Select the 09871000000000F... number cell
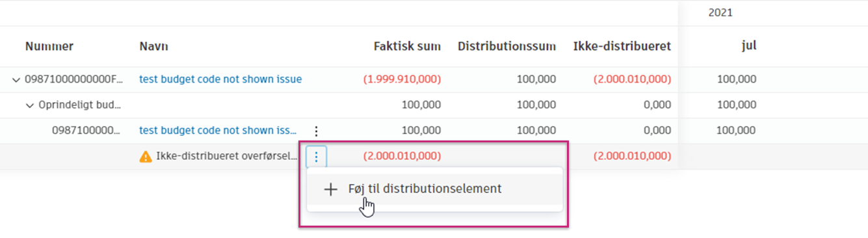 74,79
